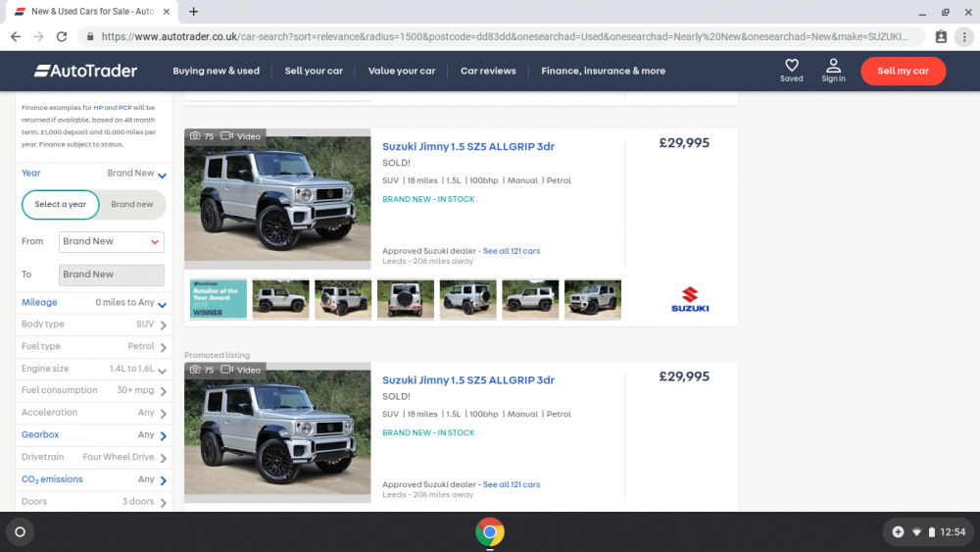Click the red Sell my car button
The width and height of the screenshot is (980, 552).
[904, 71]
